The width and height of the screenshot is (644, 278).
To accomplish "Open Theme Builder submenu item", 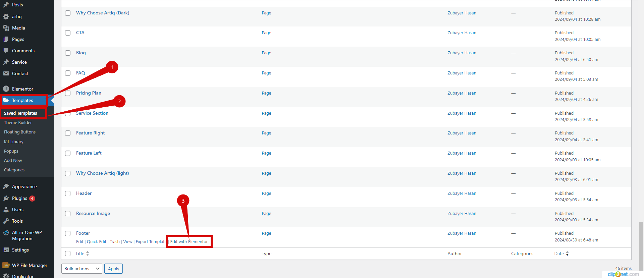I will pos(18,123).
